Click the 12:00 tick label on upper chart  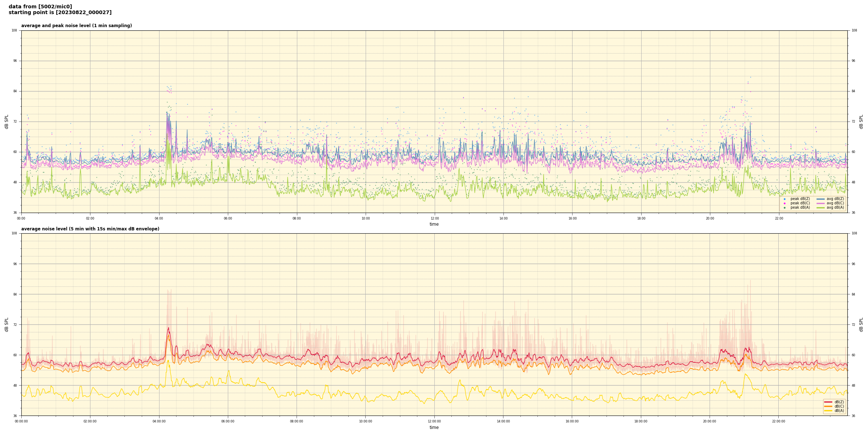(x=434, y=218)
